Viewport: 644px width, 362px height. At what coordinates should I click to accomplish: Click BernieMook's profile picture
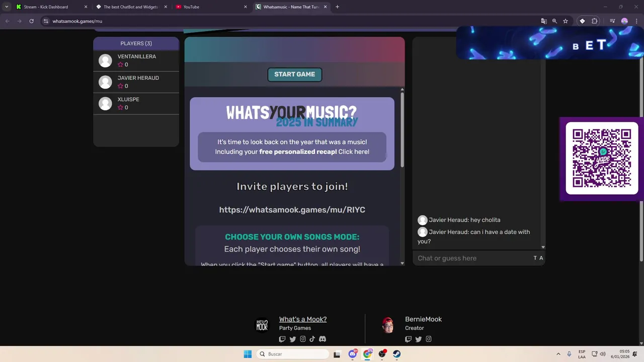click(388, 325)
